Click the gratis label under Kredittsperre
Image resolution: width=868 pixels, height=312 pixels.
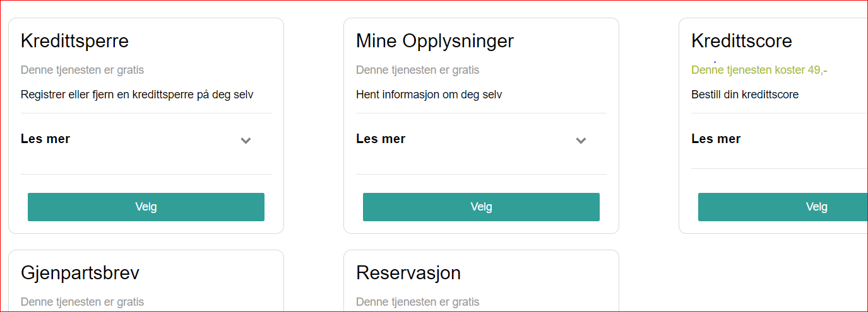(x=83, y=70)
